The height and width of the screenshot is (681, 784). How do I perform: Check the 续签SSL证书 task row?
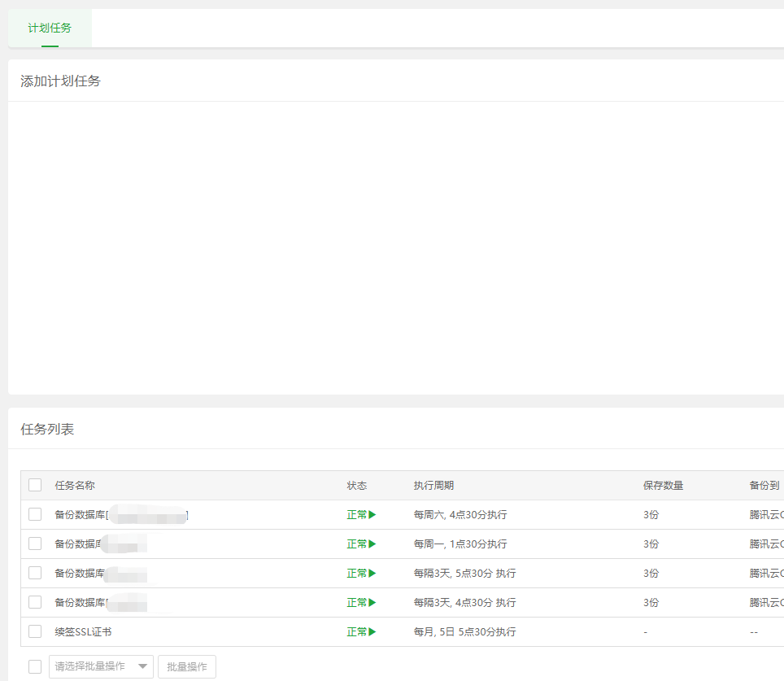pyautogui.click(x=35, y=631)
